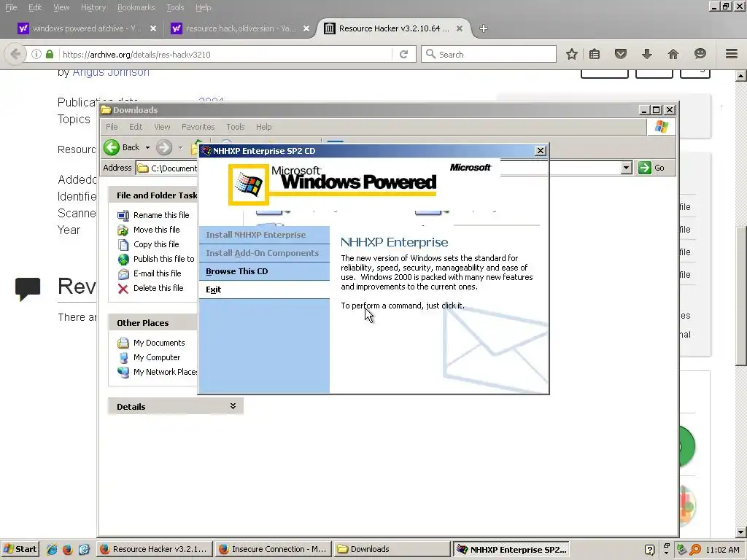Click Insecure Connection taskbar button
Image resolution: width=747 pixels, height=560 pixels.
(273, 549)
